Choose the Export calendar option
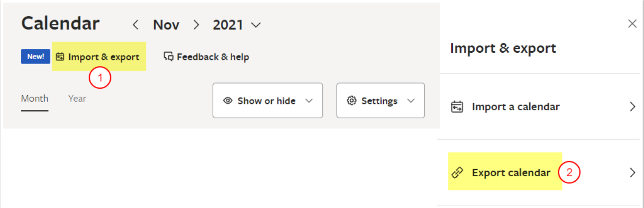Viewport: 644px width, 208px height. [x=511, y=173]
